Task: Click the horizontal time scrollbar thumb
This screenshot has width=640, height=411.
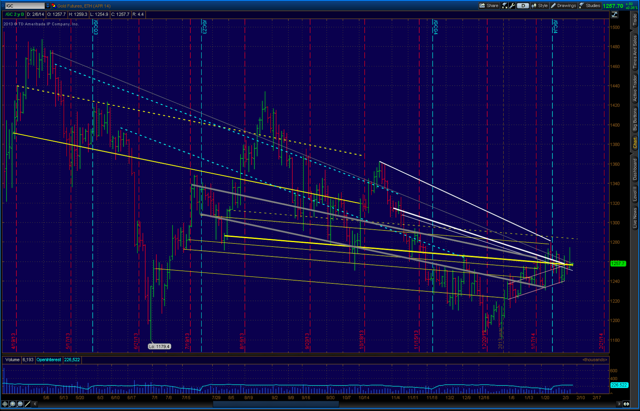Action: pos(276,404)
